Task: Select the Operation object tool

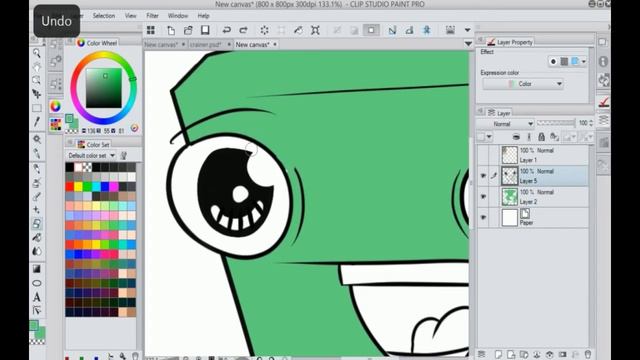Action: 37,80
